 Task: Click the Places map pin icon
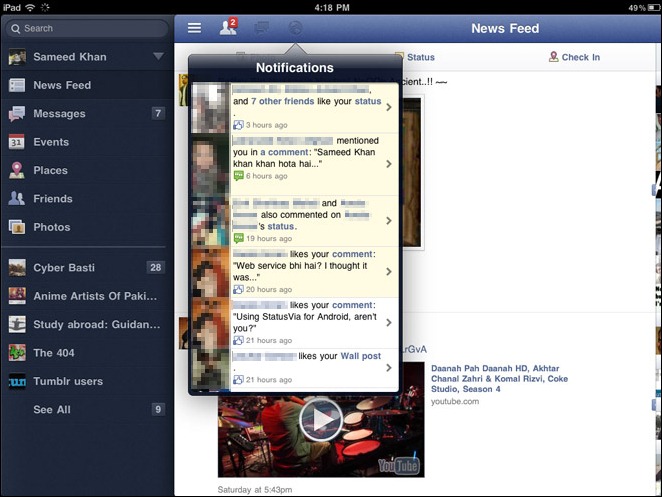(x=17, y=170)
